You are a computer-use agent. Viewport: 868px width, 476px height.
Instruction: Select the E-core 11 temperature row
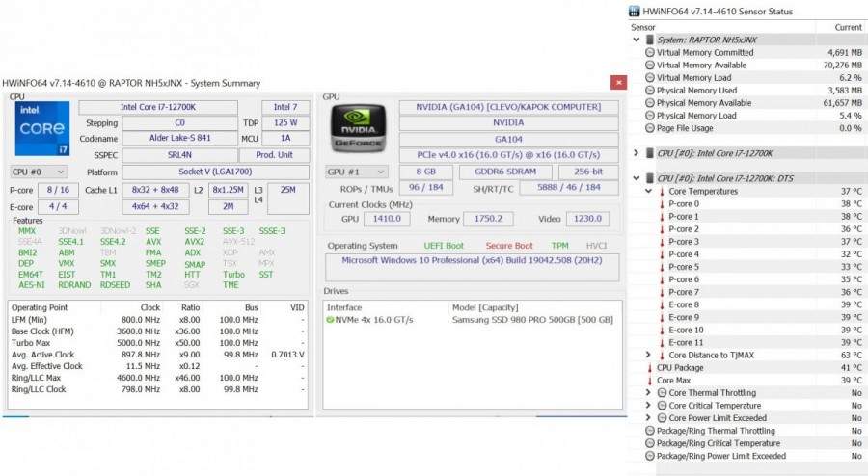tap(747, 343)
